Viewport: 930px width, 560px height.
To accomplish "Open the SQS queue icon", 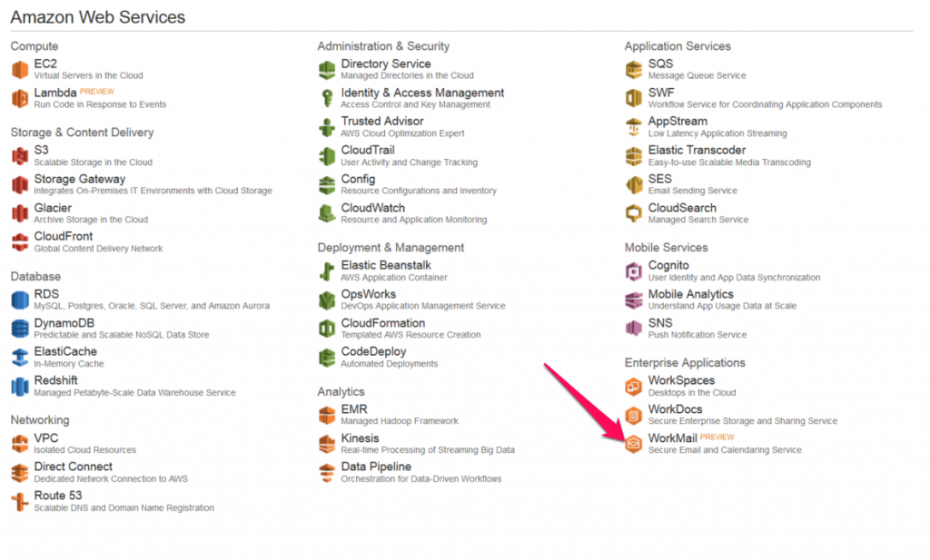I will [633, 69].
